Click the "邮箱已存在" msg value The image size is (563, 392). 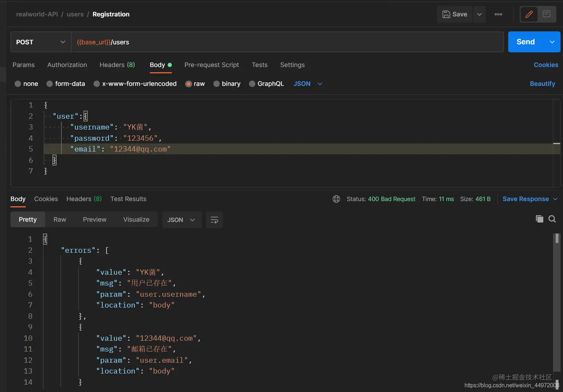coord(149,349)
